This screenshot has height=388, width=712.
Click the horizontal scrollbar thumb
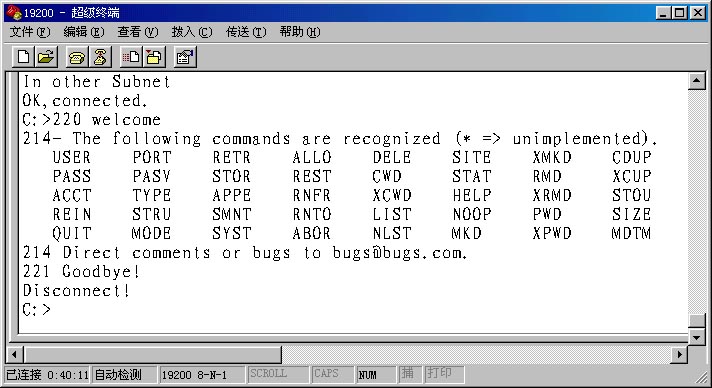[x=153, y=354]
